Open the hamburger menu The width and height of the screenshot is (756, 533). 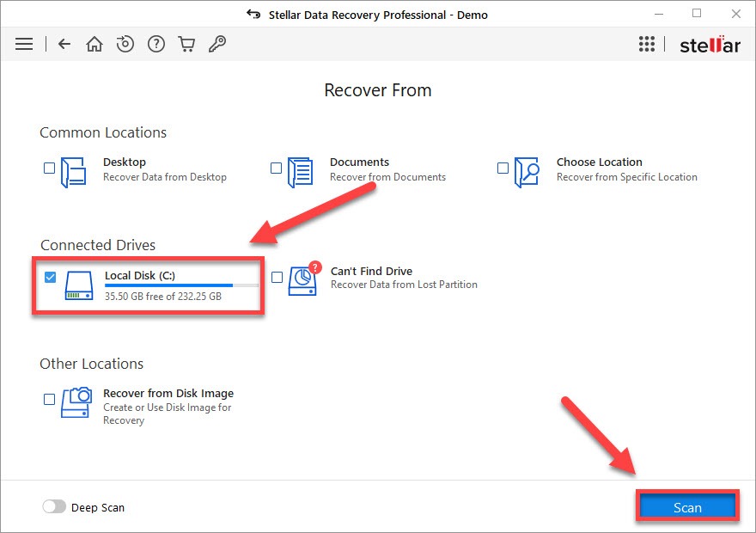coord(24,44)
